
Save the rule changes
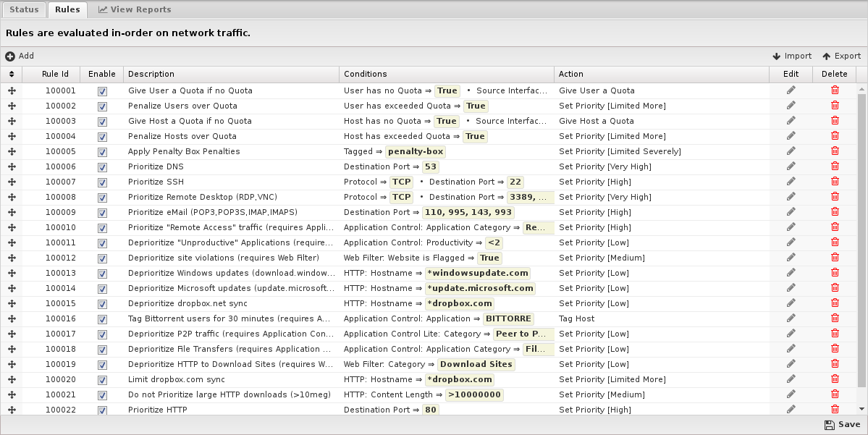(x=842, y=424)
